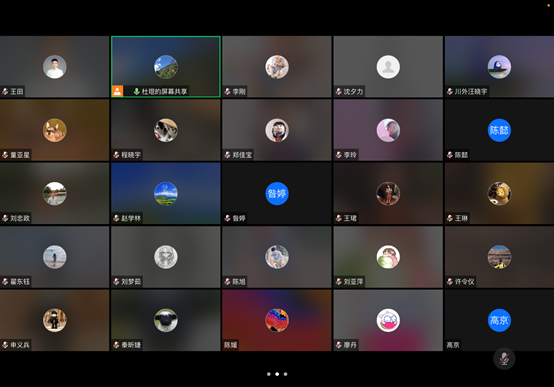
Task: Click the 许令仪 name label
Action: point(465,282)
